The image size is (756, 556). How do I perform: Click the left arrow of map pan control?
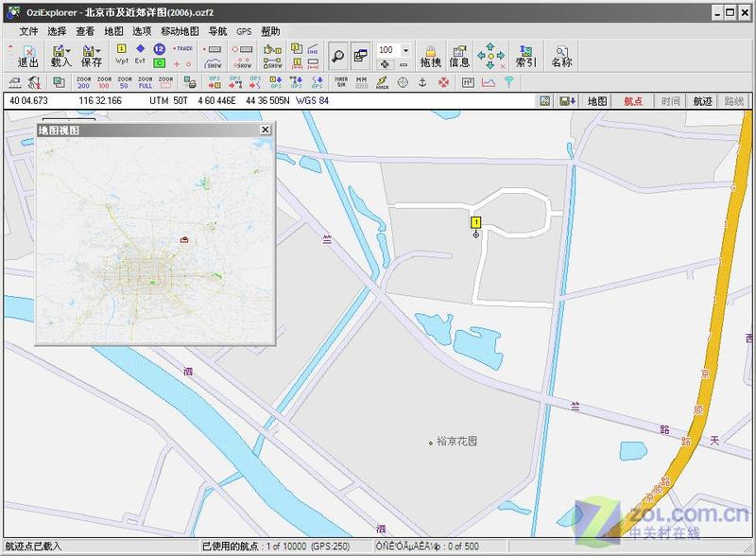tap(481, 56)
